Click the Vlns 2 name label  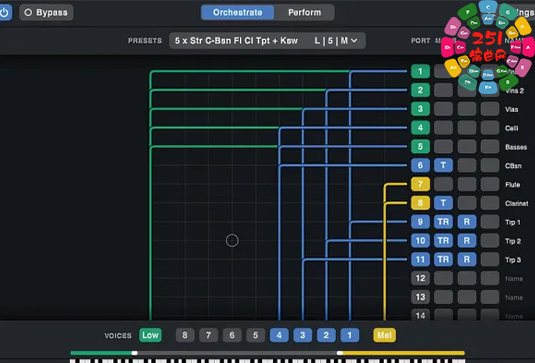(x=515, y=91)
